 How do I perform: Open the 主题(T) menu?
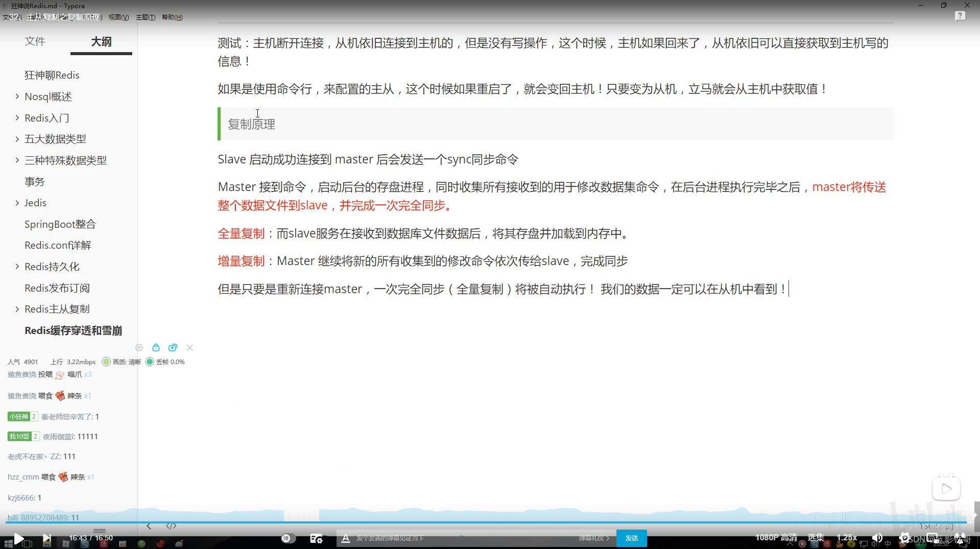click(x=146, y=17)
